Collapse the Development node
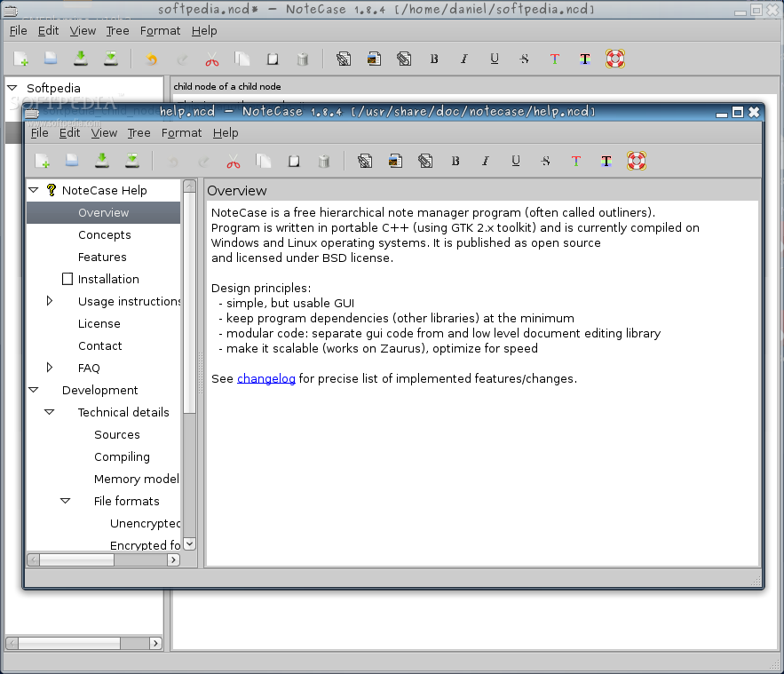784x674 pixels. tap(34, 390)
